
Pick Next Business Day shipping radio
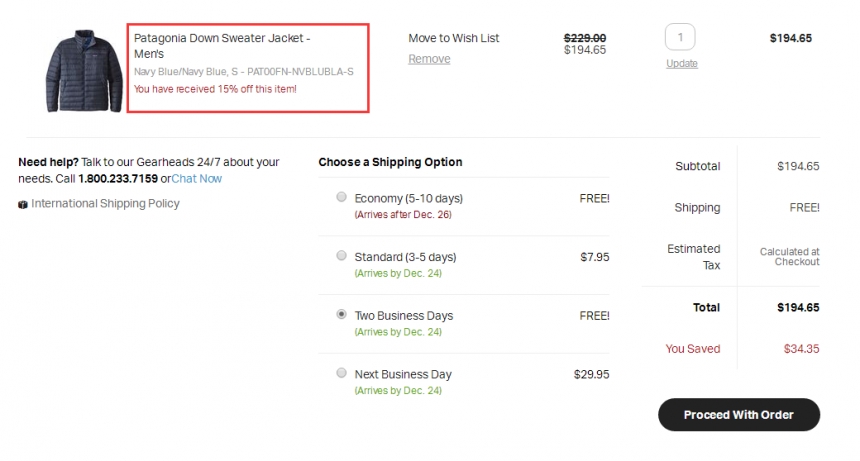coord(341,373)
